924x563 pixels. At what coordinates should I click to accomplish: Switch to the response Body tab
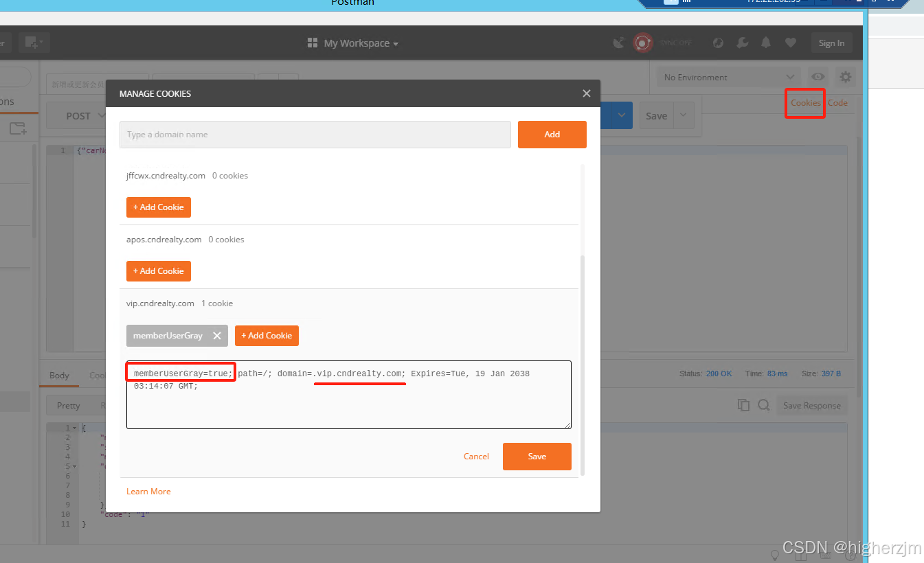(59, 376)
